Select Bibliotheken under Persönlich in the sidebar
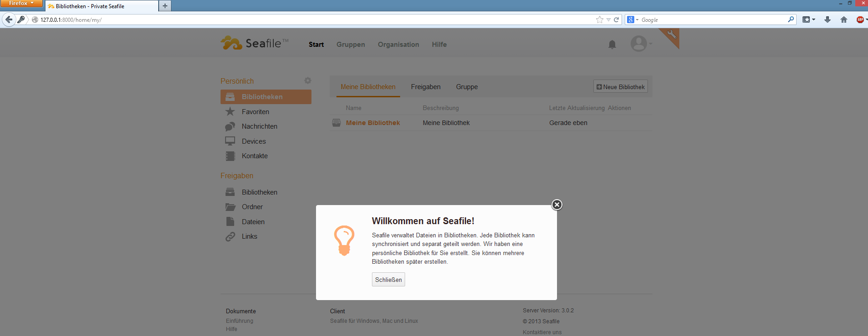868x336 pixels. coord(266,97)
